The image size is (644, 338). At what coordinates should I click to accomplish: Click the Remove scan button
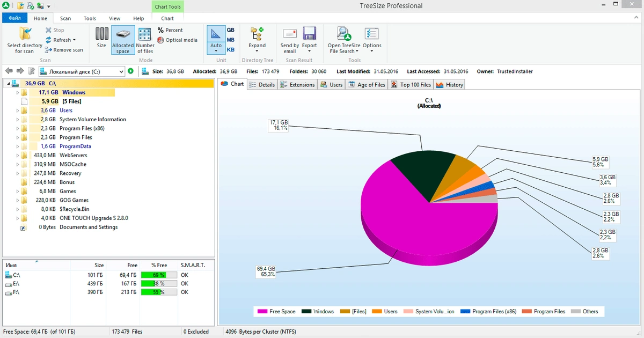click(64, 50)
